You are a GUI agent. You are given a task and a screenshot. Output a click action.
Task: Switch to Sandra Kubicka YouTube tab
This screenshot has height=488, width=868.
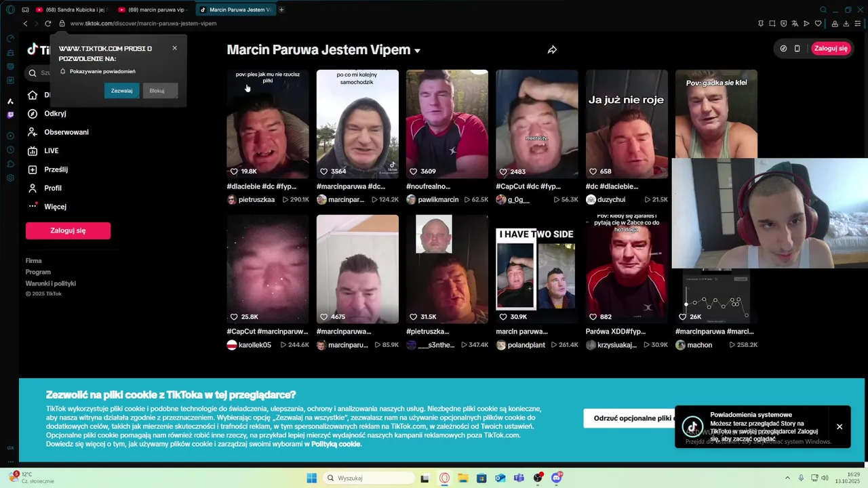[x=71, y=9]
